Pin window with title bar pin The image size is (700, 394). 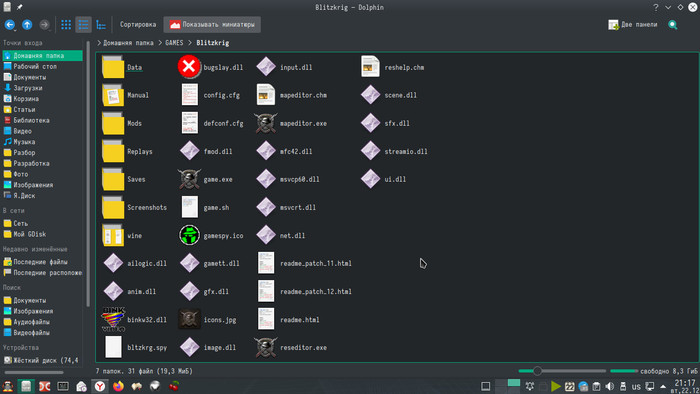point(20,7)
